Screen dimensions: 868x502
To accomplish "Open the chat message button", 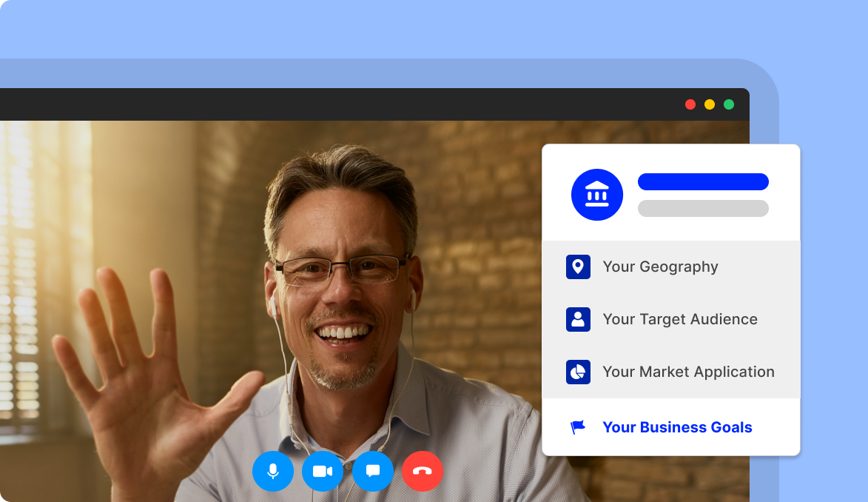I will (373, 471).
